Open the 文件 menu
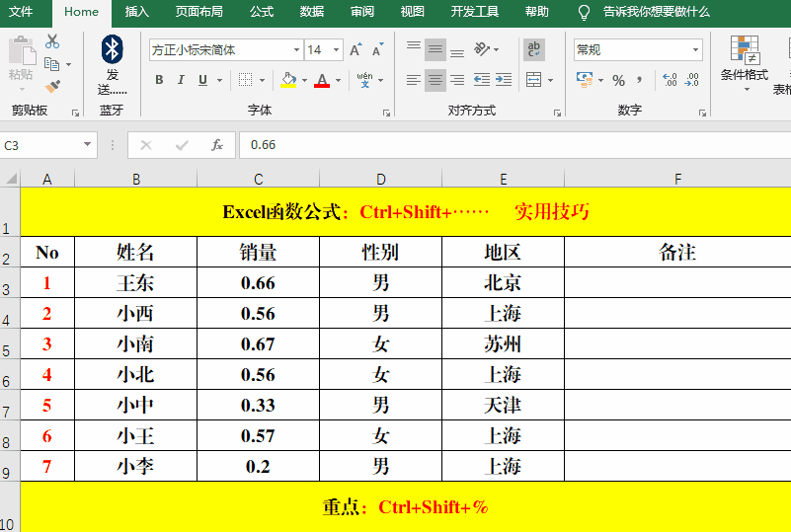Image resolution: width=791 pixels, height=532 pixels. [x=21, y=12]
